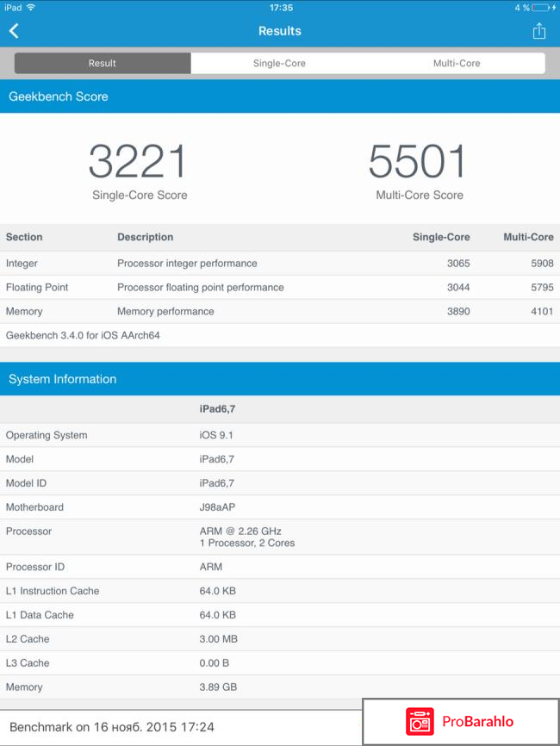Select the Result segment tab
Screen dimensions: 560x746
click(103, 63)
